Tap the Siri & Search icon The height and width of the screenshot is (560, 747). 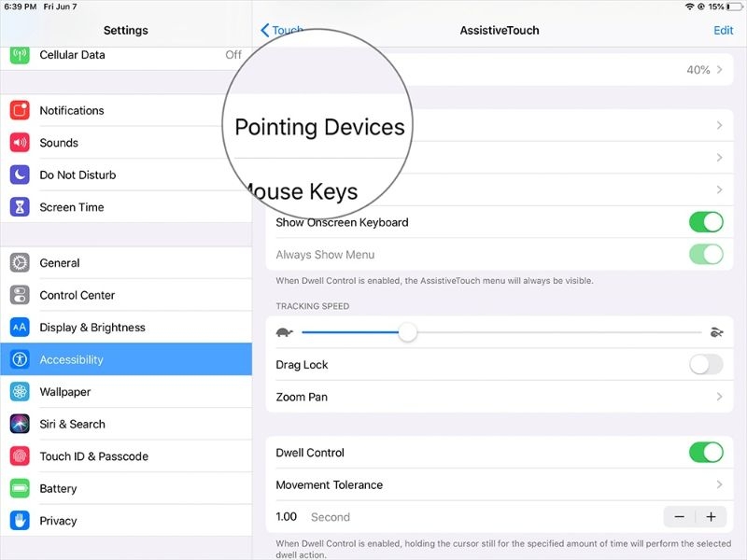point(20,424)
